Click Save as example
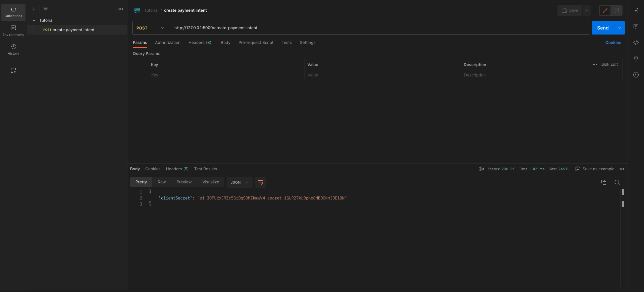This screenshot has height=292, width=644. pos(595,169)
